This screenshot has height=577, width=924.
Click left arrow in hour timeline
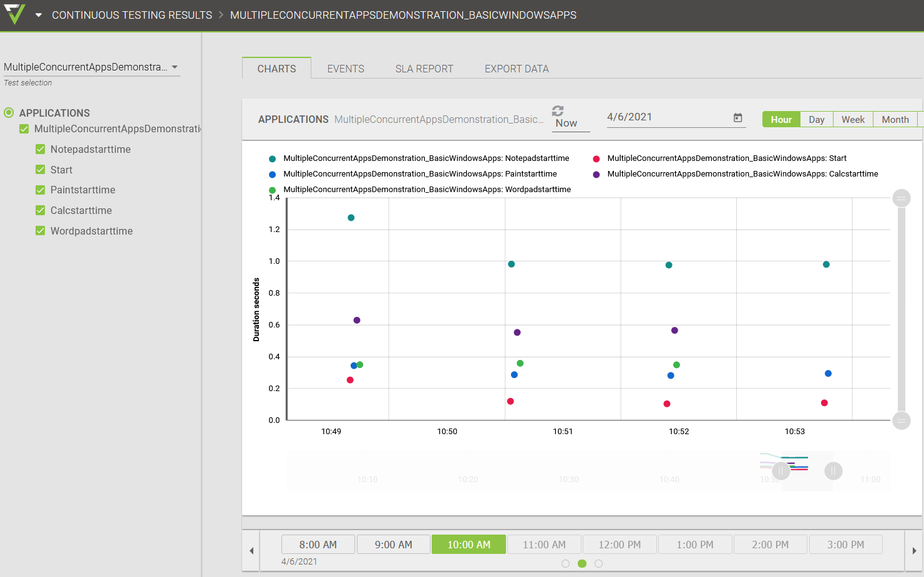tap(251, 551)
